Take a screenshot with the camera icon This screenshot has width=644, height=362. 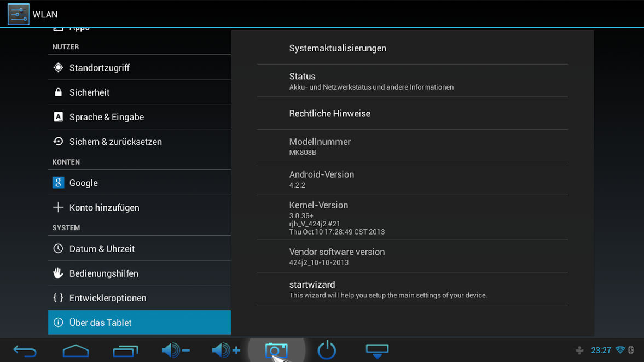tap(276, 350)
